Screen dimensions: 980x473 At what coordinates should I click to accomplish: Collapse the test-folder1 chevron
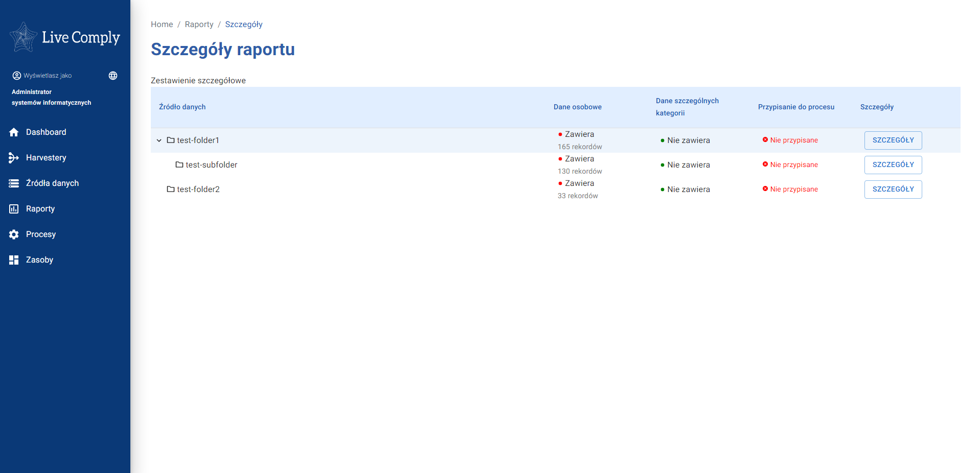click(159, 140)
